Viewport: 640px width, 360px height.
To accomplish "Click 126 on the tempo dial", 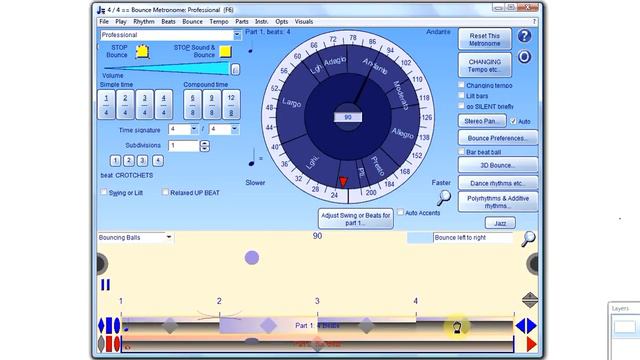I will tap(427, 118).
